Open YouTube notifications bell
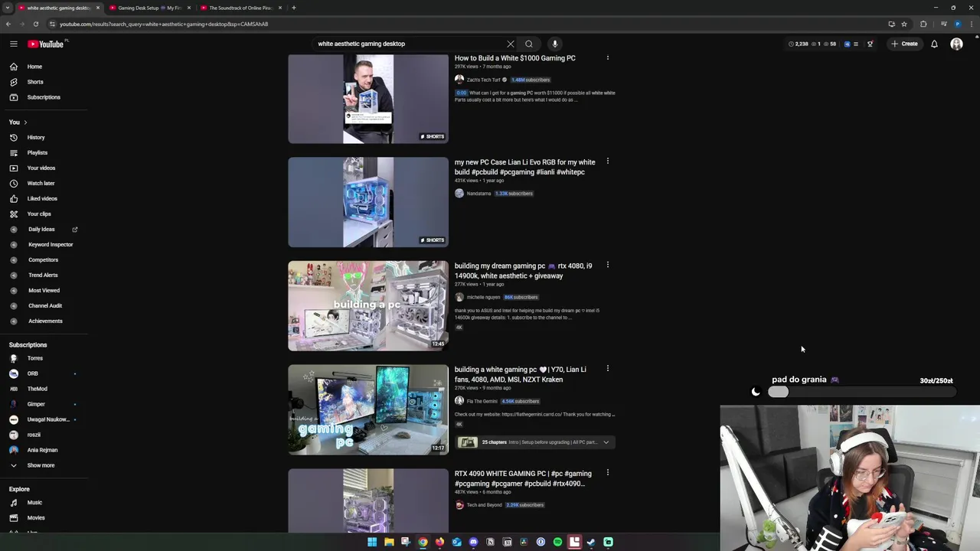Screen dimensions: 980x551 click(x=934, y=44)
